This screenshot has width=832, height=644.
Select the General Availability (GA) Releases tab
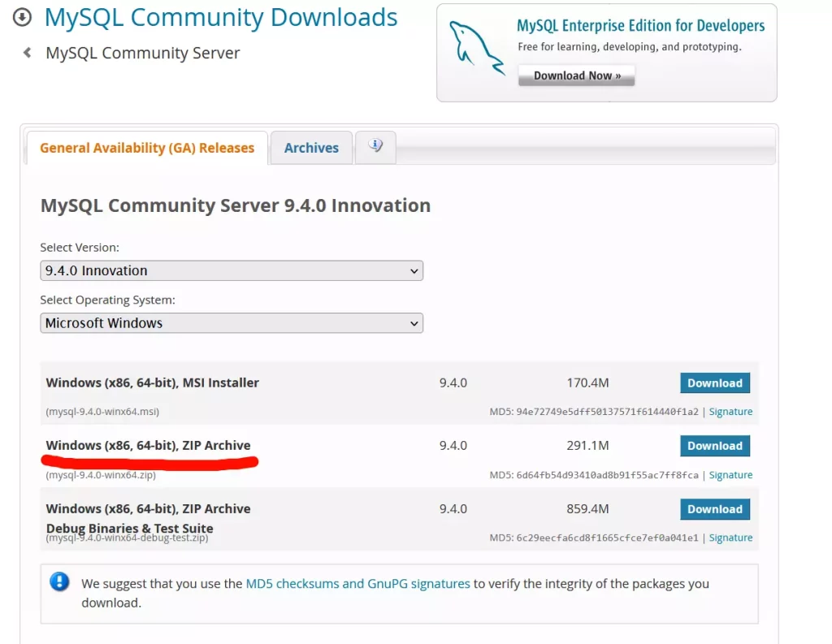tap(147, 148)
